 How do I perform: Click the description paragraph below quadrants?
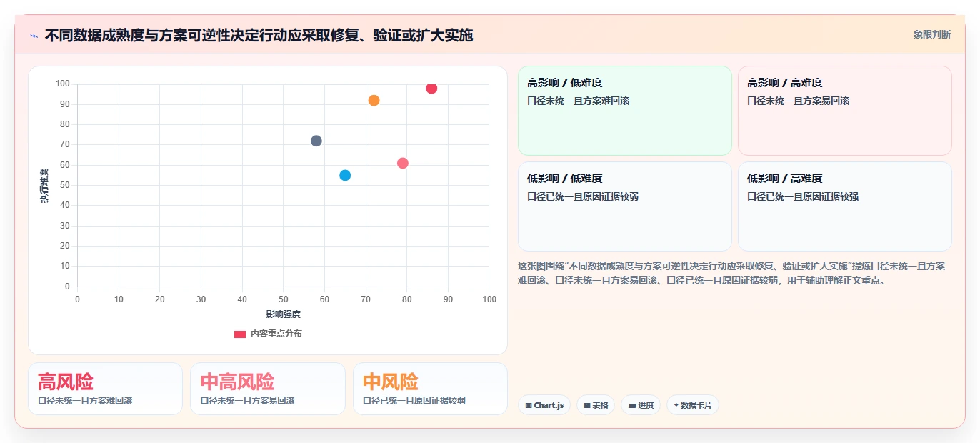[x=731, y=273]
